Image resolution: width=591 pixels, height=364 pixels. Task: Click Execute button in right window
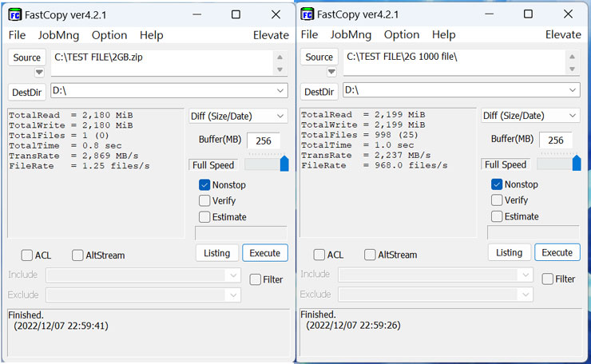(x=557, y=252)
